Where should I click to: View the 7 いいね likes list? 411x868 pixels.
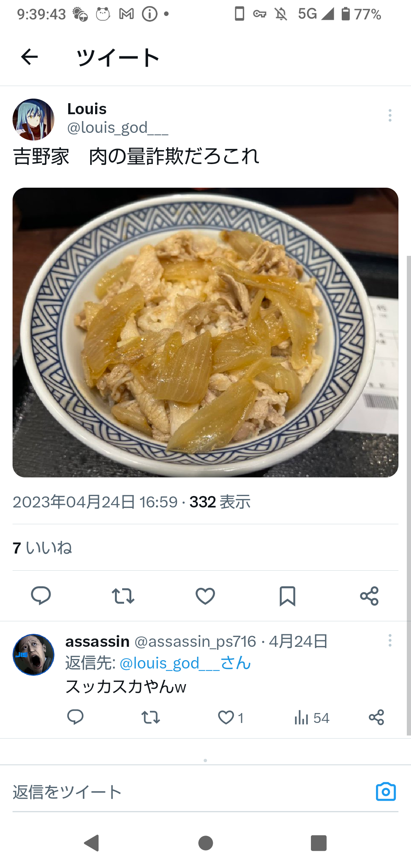pyautogui.click(x=42, y=548)
